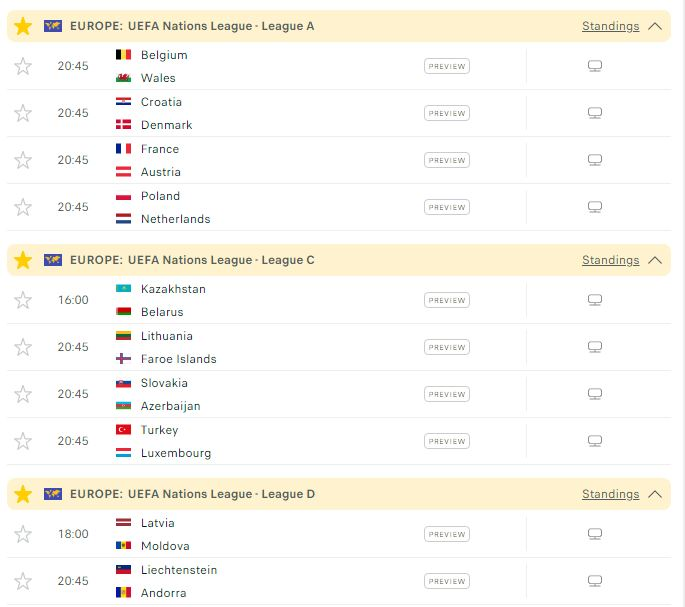
Task: Open League A Standings link
Action: coord(610,26)
